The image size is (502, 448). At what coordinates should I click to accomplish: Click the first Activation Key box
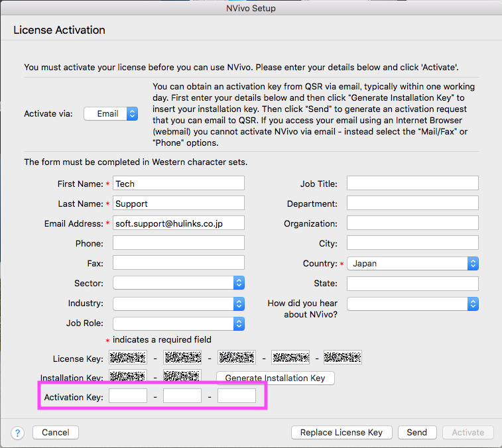pos(128,396)
